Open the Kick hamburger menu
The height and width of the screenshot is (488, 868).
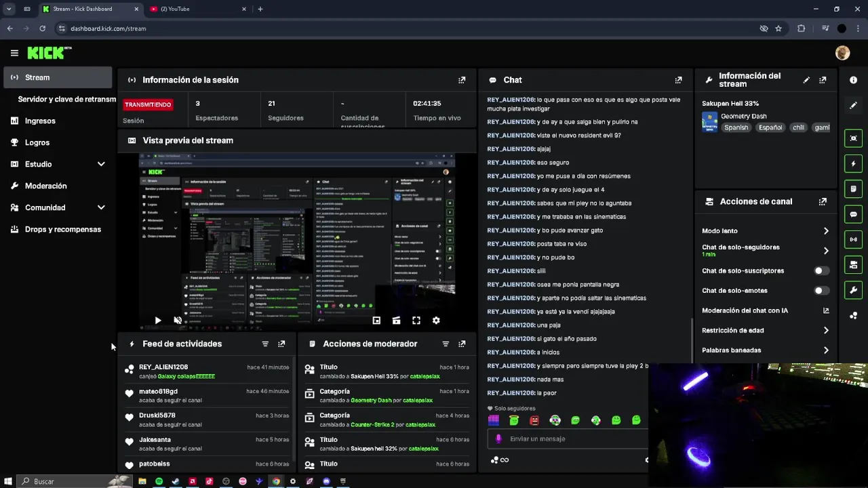(x=14, y=53)
